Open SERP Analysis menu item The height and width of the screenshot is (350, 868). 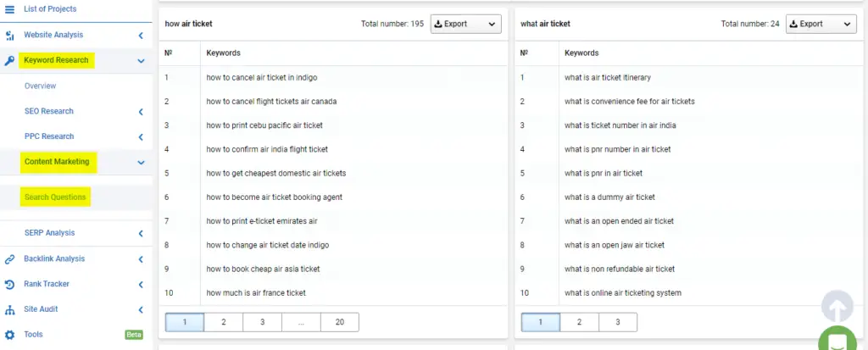(x=49, y=233)
